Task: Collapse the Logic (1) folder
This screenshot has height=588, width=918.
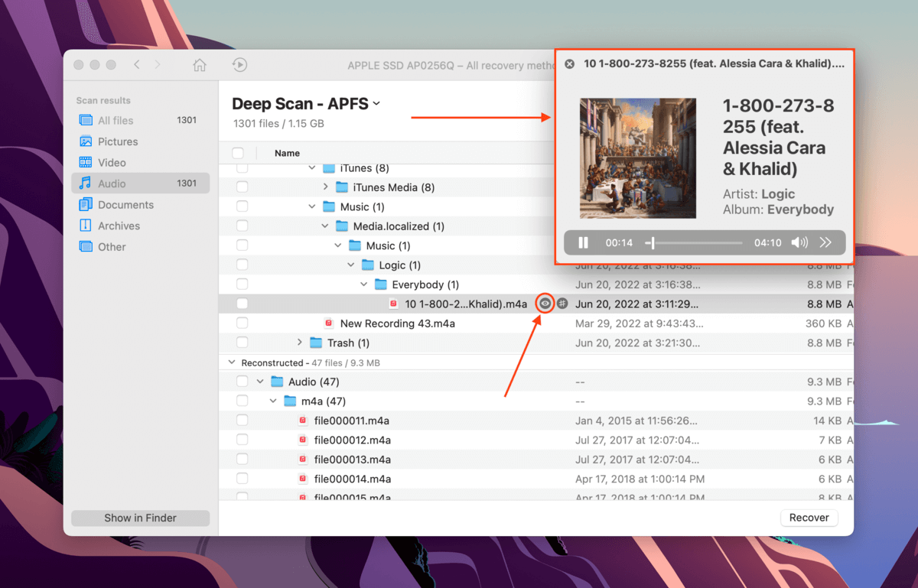Action: point(351,265)
